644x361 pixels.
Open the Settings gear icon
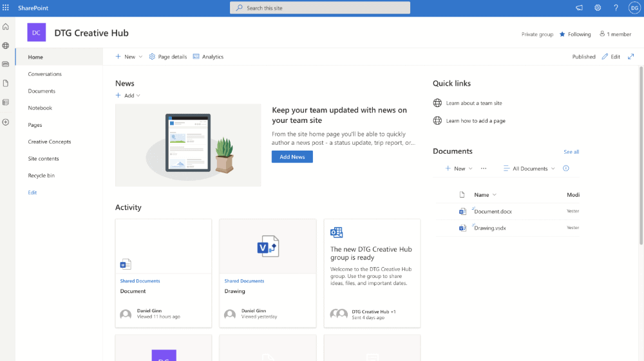(x=598, y=8)
